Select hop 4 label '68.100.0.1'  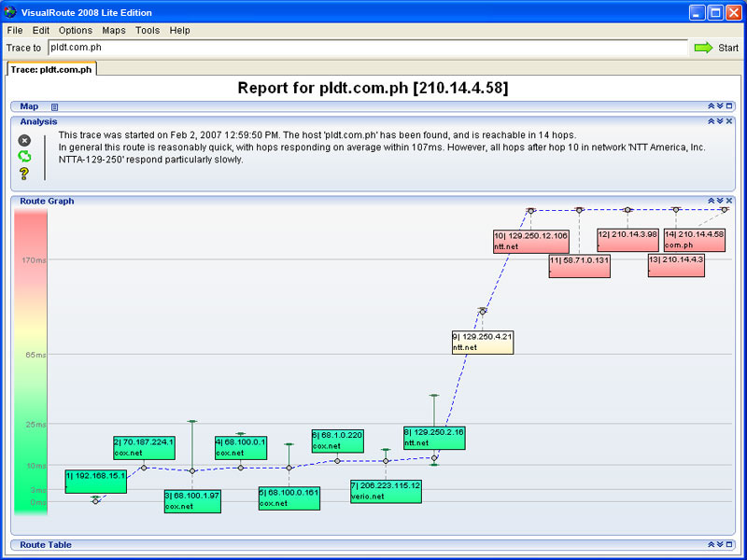[x=241, y=448]
